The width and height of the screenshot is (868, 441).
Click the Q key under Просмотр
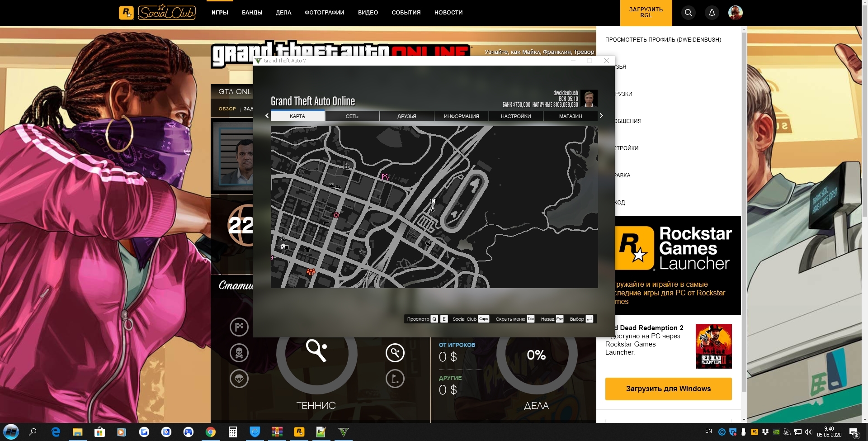point(434,319)
